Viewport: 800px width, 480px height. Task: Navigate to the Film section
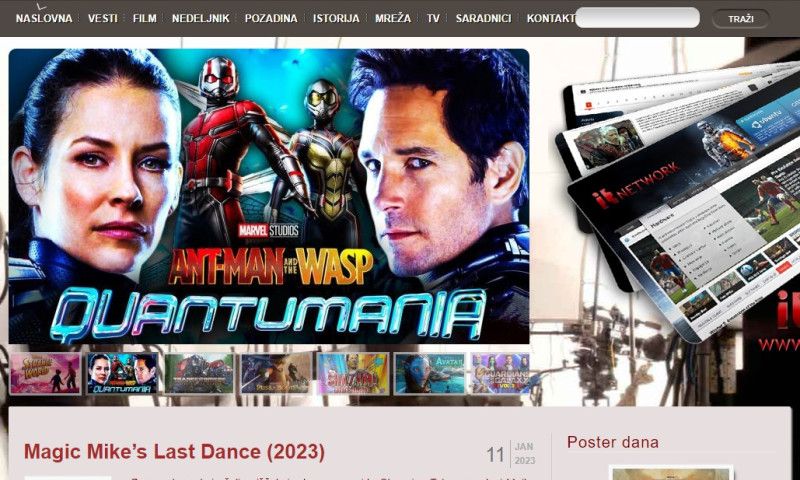(144, 18)
